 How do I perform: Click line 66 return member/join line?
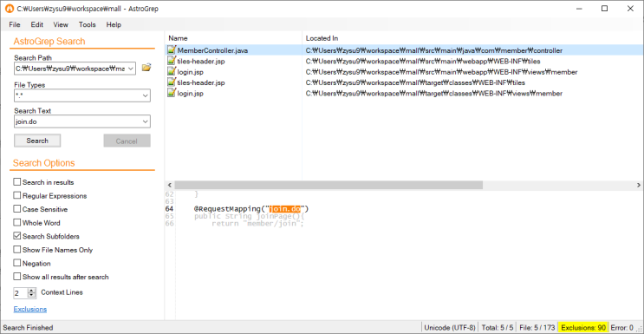pyautogui.click(x=257, y=224)
